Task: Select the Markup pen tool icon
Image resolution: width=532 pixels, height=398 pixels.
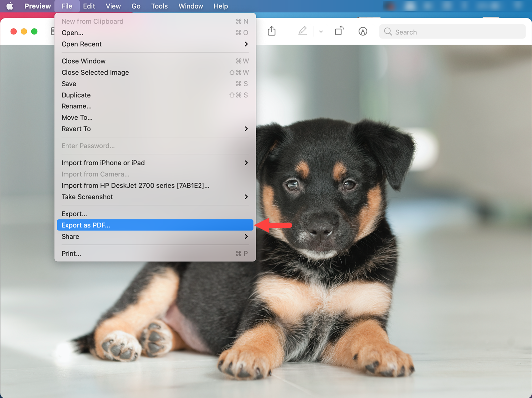Action: pos(302,31)
